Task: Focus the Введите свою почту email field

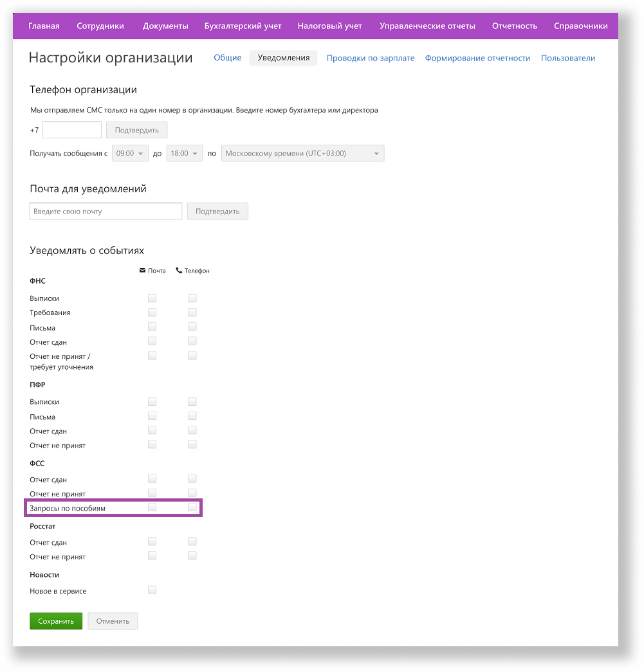Action: click(106, 212)
